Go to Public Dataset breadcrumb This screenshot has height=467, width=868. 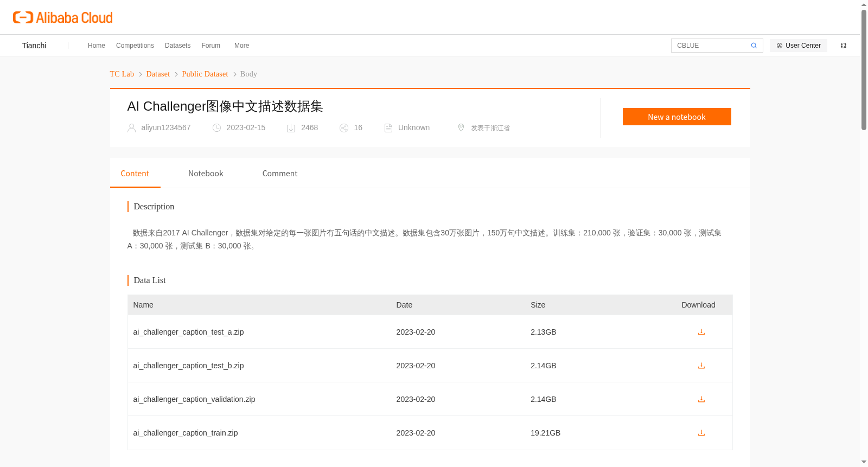pyautogui.click(x=205, y=74)
